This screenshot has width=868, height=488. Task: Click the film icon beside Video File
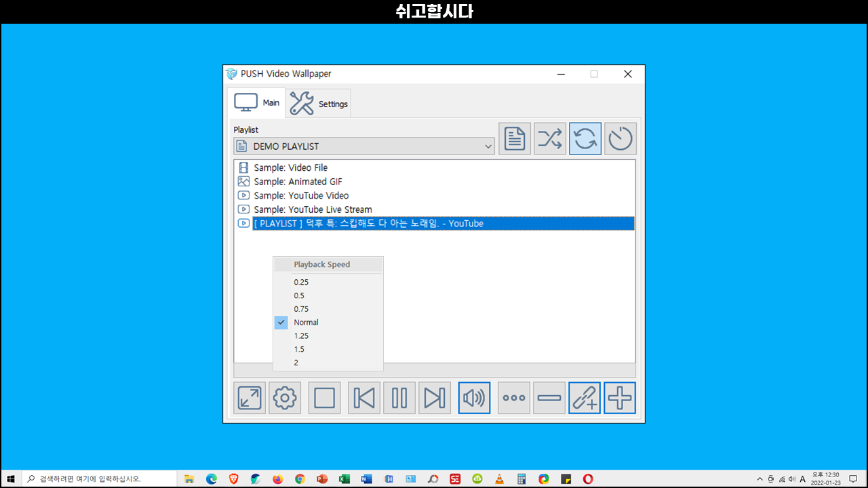243,167
